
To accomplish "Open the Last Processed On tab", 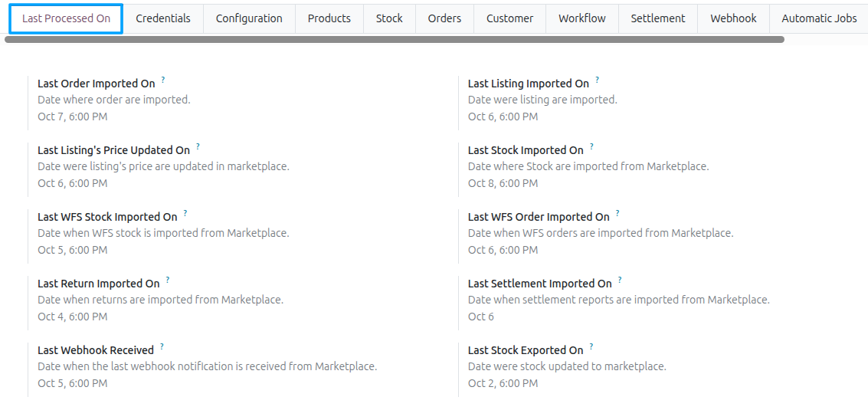I will (66, 18).
